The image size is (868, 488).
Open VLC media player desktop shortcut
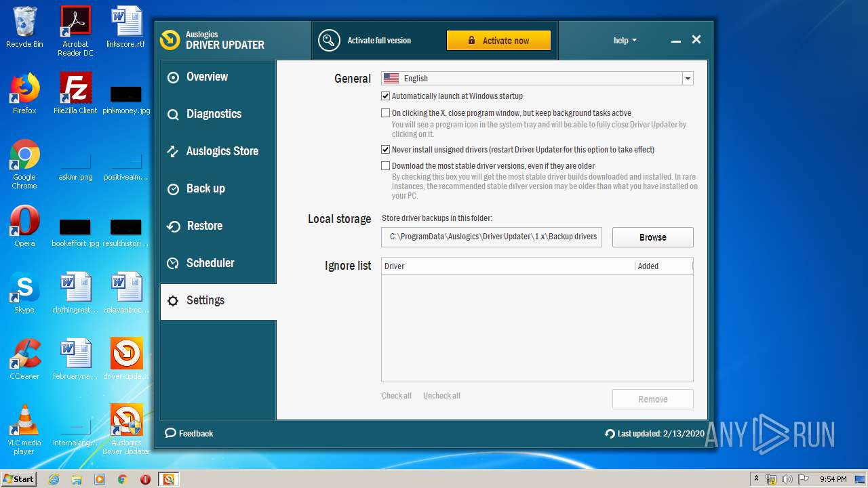[24, 430]
